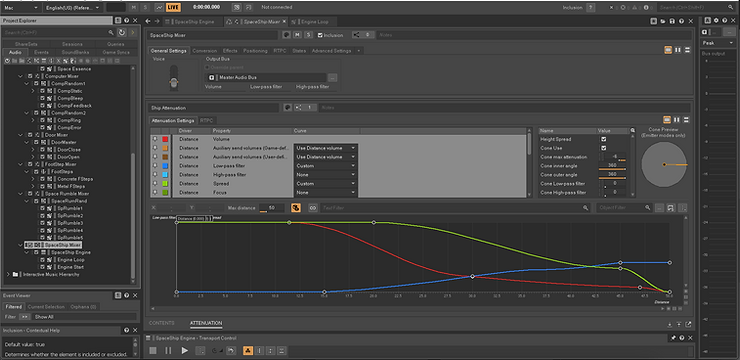Click the link icon left of Text Filter
The image size is (740, 360).
point(312,208)
